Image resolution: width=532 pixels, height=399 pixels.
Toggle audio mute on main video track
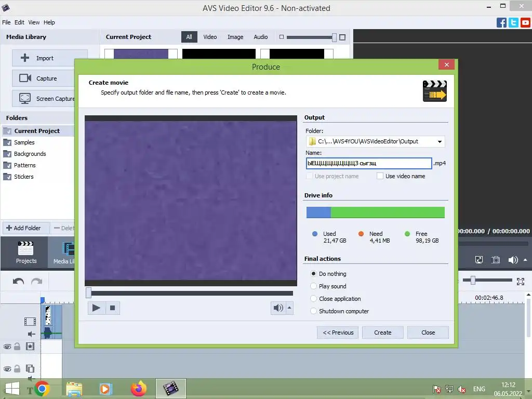pyautogui.click(x=31, y=334)
